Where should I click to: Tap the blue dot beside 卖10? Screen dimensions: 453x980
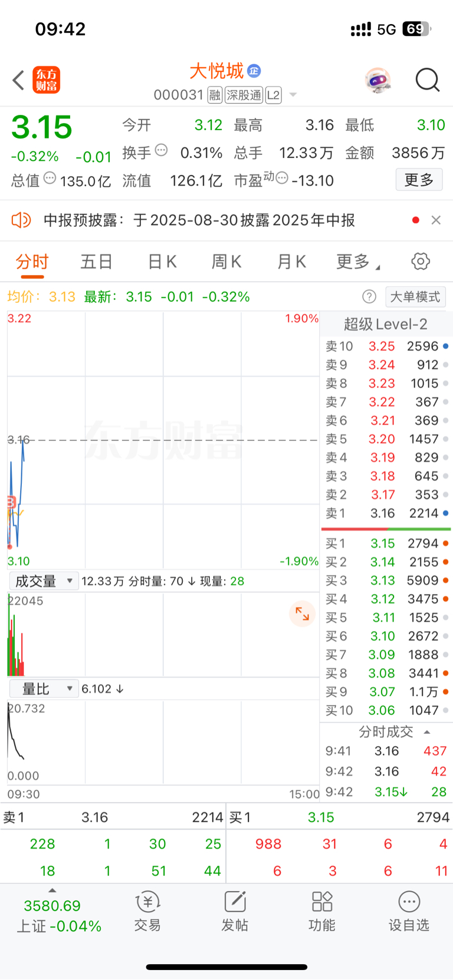446,347
